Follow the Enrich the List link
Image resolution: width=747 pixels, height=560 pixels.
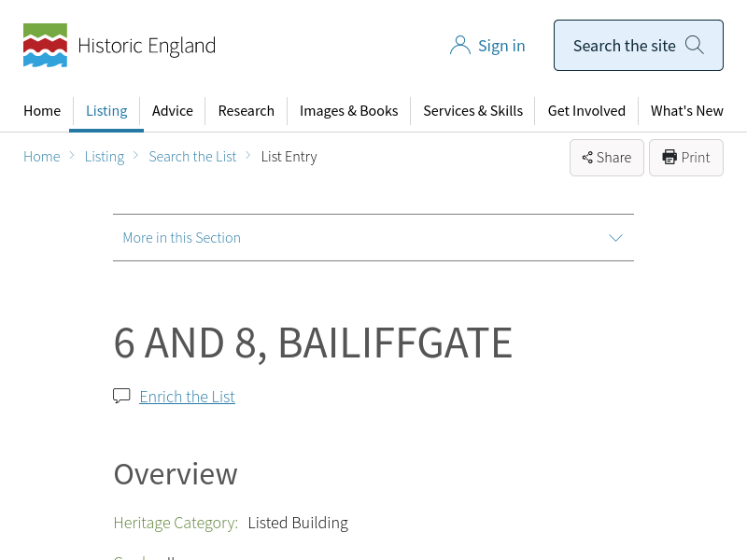pyautogui.click(x=187, y=397)
